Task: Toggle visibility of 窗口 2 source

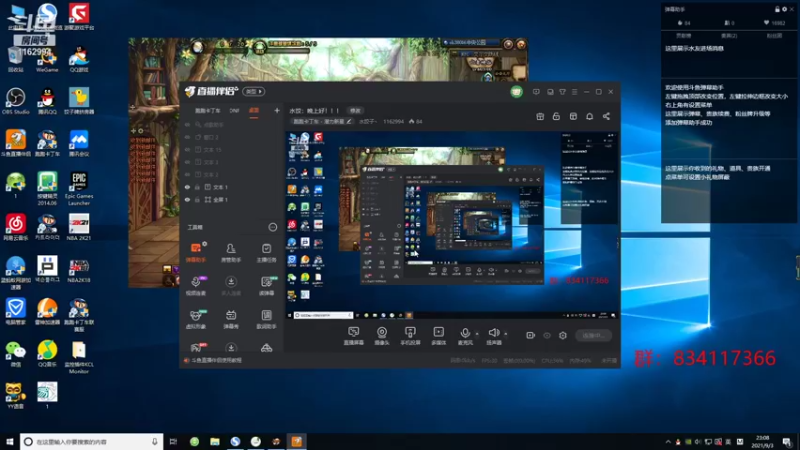Action: (x=187, y=137)
